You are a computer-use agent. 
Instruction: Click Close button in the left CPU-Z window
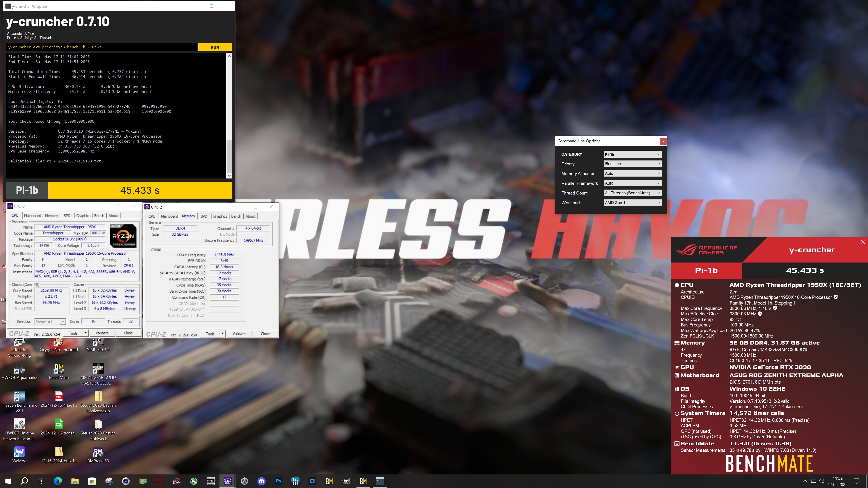point(128,333)
